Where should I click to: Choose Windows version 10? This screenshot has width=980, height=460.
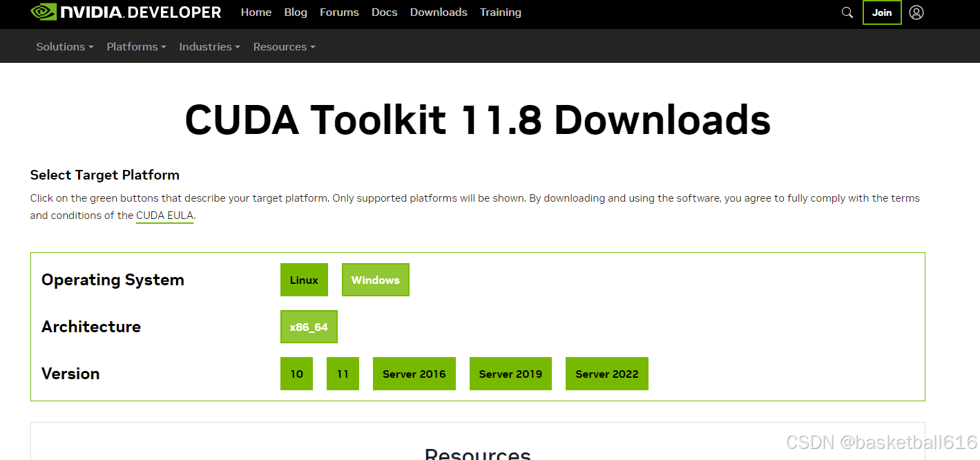click(296, 374)
